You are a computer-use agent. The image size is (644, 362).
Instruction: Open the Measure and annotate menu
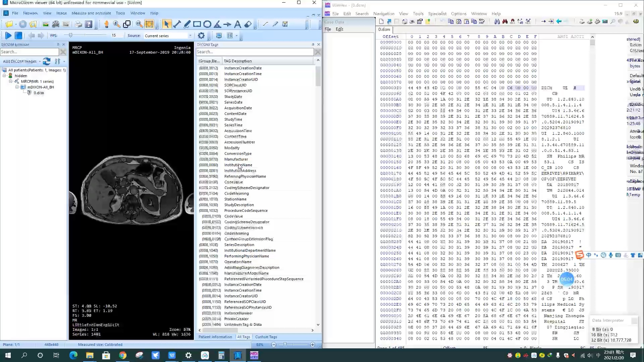(x=91, y=13)
